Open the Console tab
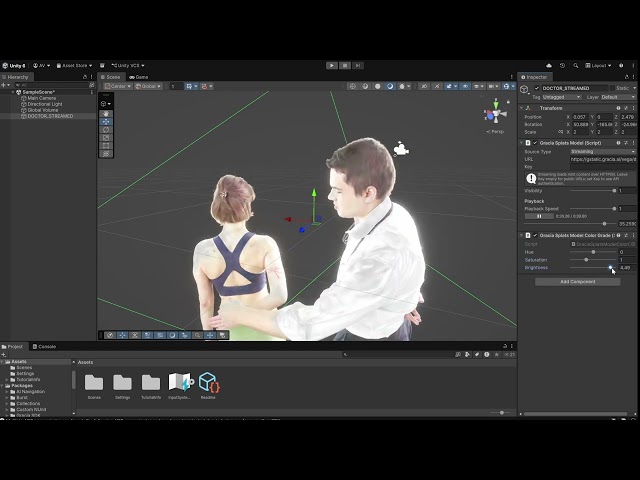This screenshot has width=640, height=480. pos(44,347)
